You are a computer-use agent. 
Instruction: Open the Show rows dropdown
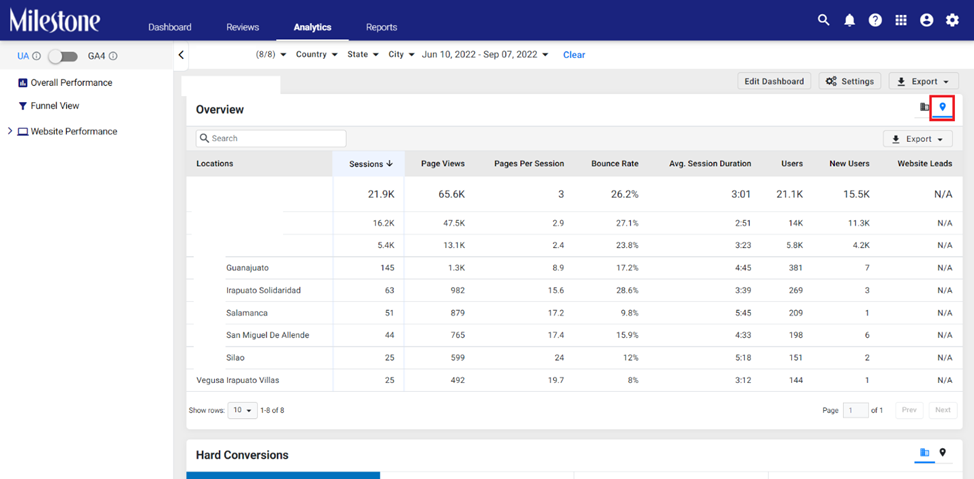pyautogui.click(x=242, y=410)
